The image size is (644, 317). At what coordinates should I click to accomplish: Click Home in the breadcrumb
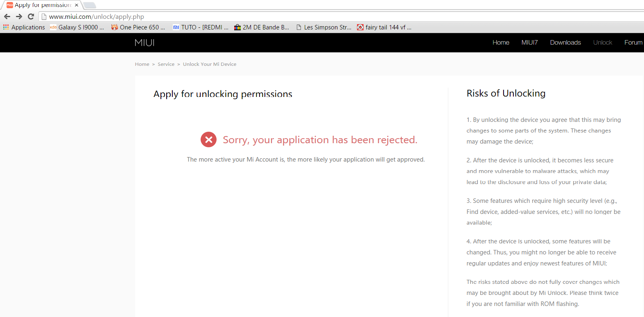click(142, 64)
